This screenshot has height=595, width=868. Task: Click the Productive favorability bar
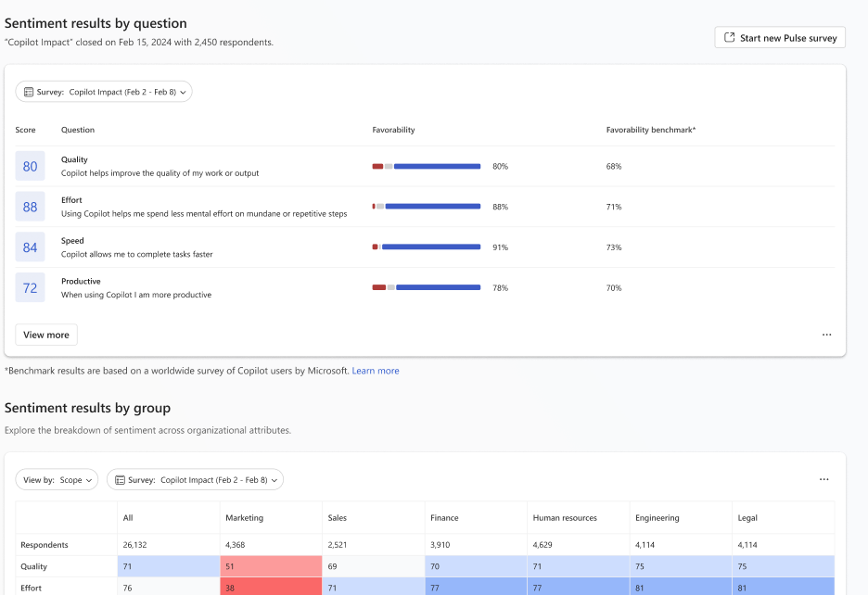point(427,287)
